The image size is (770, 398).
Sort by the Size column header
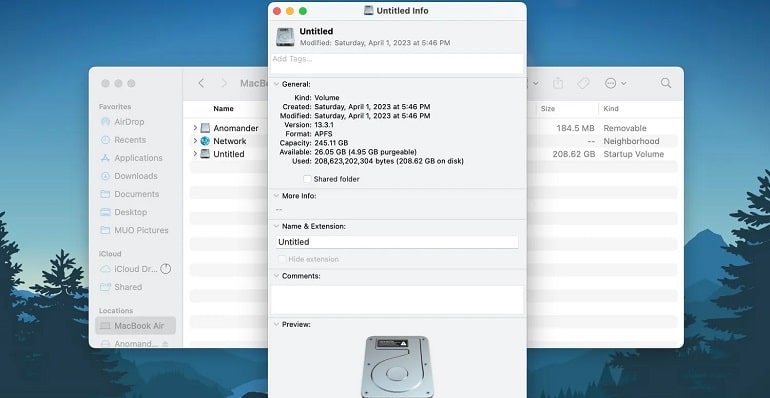(548, 109)
